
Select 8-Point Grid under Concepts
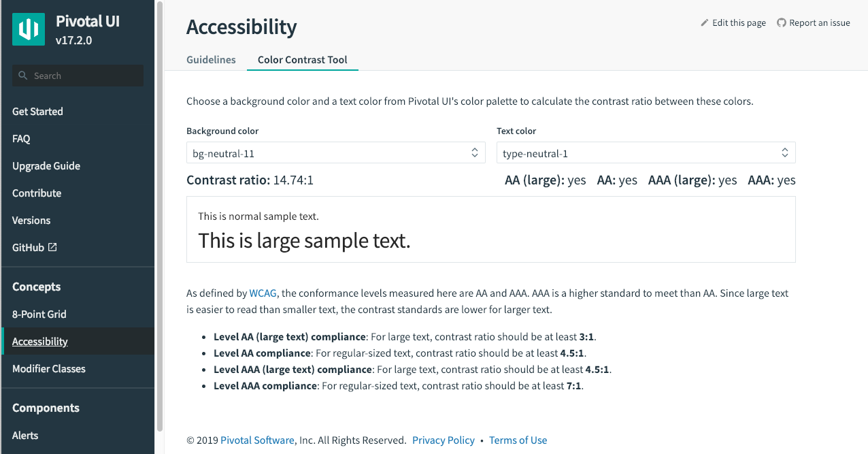point(39,314)
